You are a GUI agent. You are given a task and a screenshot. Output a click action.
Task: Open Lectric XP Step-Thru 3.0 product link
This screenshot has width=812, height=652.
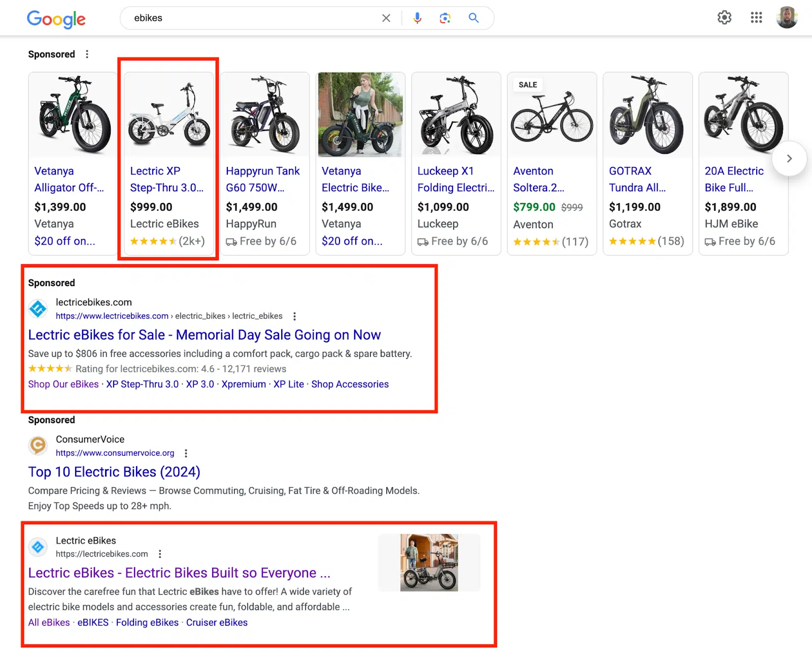click(166, 180)
